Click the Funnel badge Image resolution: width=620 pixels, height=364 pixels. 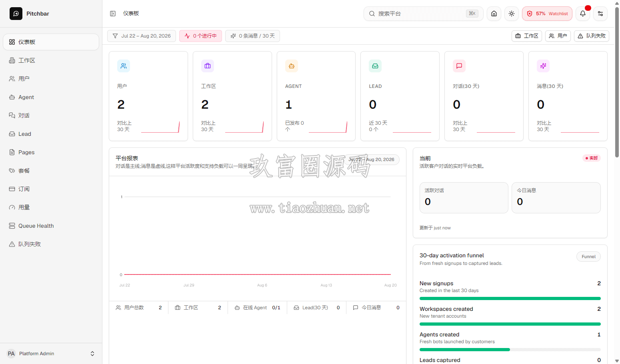pyautogui.click(x=588, y=257)
